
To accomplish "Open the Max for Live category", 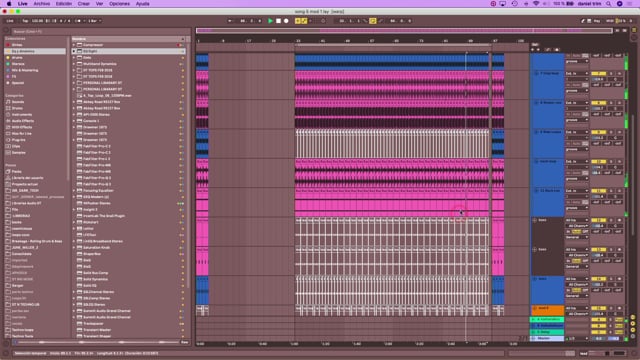I will (22, 133).
